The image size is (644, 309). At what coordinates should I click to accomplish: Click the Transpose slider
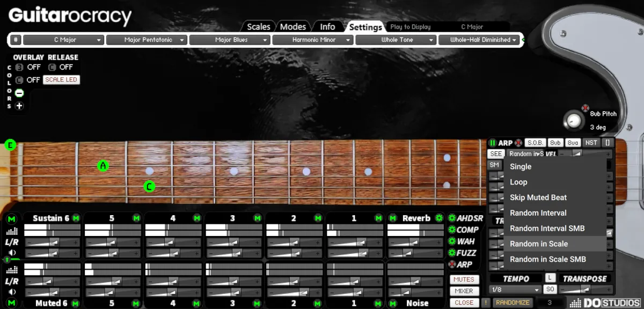tap(585, 290)
